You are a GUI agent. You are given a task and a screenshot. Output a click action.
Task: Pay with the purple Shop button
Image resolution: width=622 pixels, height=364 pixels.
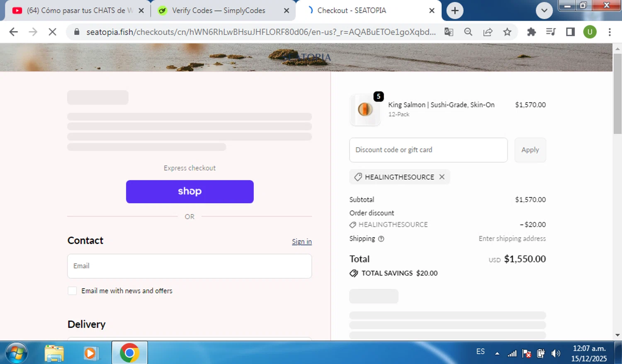[x=190, y=192]
